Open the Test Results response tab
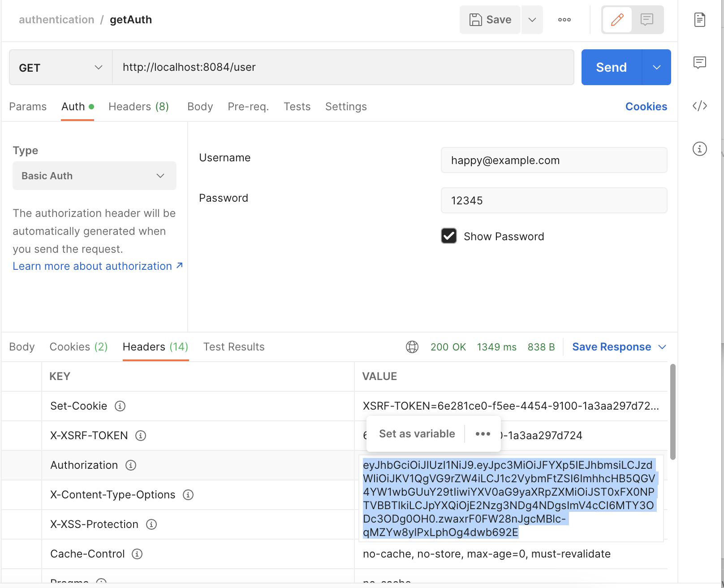724x588 pixels. 234,346
